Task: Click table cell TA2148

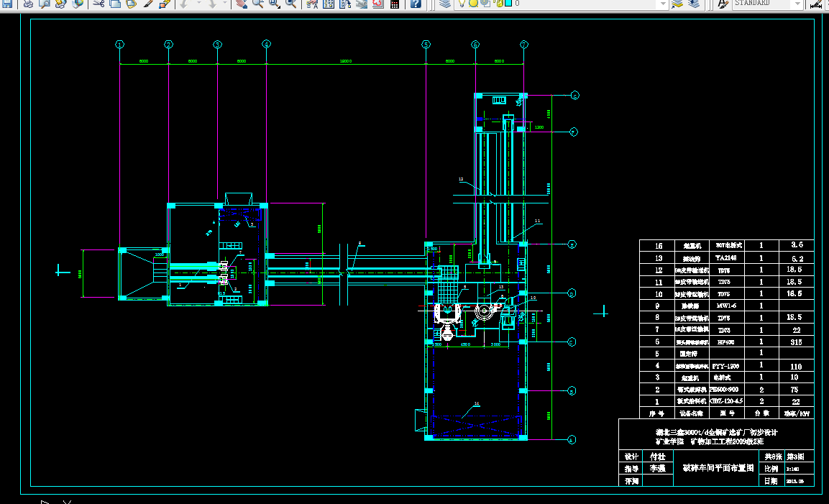Action: [x=726, y=258]
